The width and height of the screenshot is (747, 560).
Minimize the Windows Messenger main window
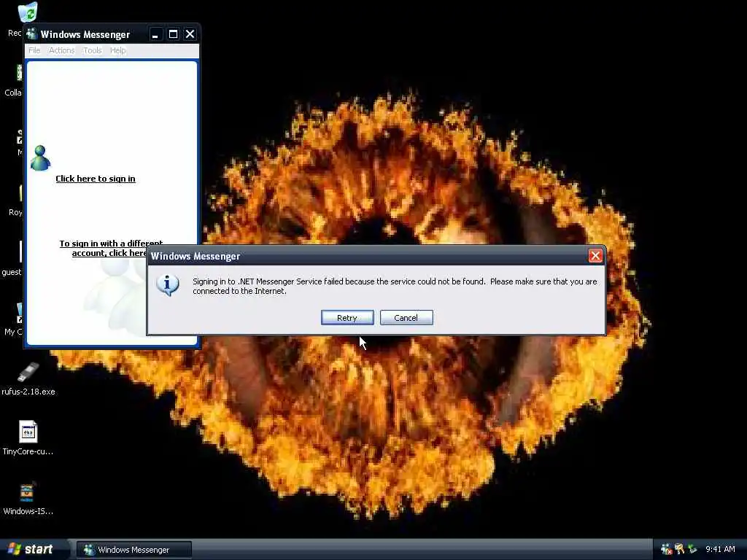pyautogui.click(x=155, y=34)
